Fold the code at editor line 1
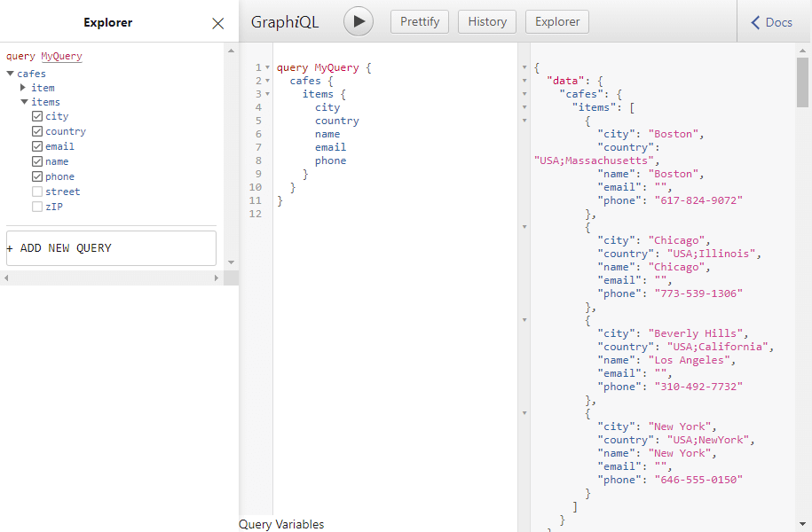812x532 pixels. click(267, 67)
